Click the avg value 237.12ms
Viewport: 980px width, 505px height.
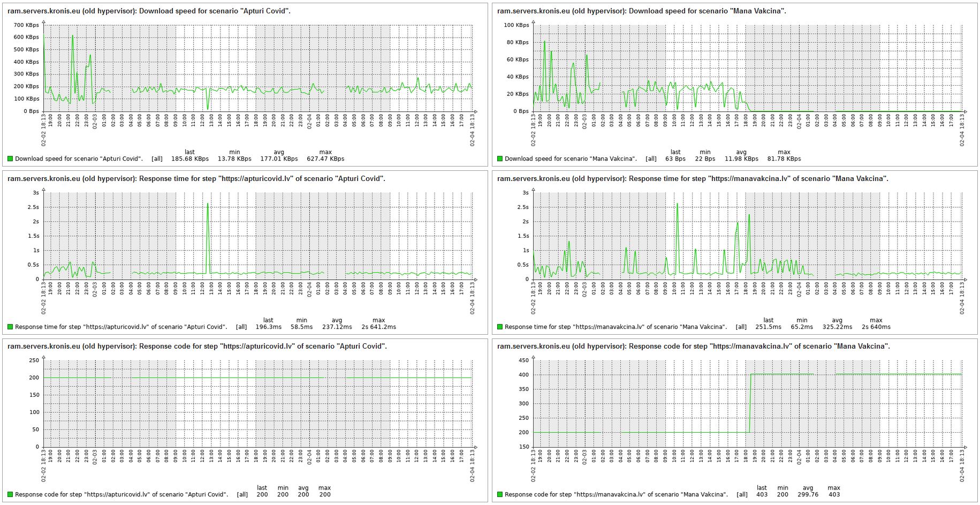[337, 327]
